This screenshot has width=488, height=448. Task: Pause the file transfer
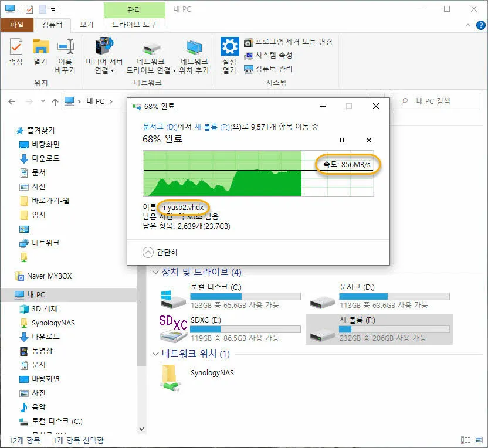point(342,140)
